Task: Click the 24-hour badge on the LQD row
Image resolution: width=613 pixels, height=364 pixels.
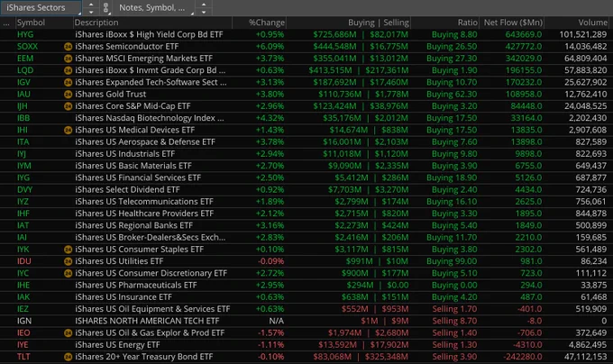Action: click(68, 70)
